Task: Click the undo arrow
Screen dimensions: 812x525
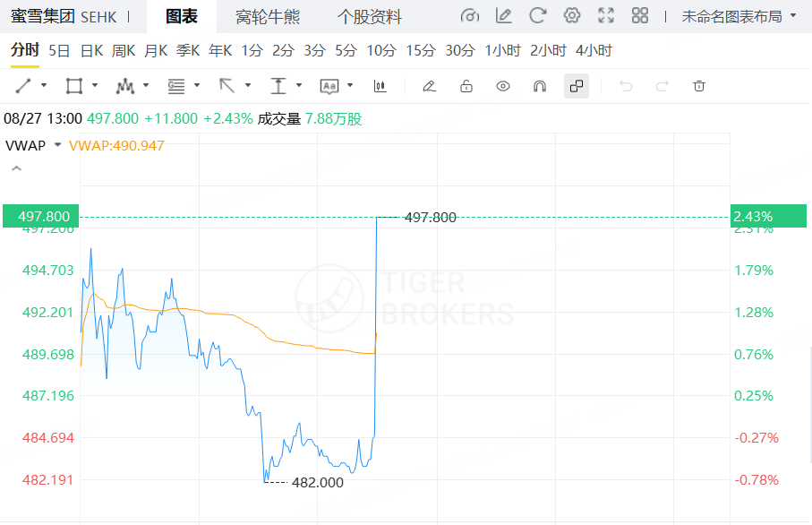Action: pyautogui.click(x=626, y=86)
